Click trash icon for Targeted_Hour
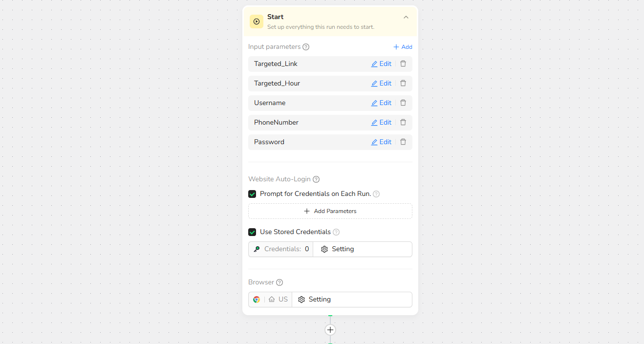Screen dimensions: 644x344 pos(403,83)
